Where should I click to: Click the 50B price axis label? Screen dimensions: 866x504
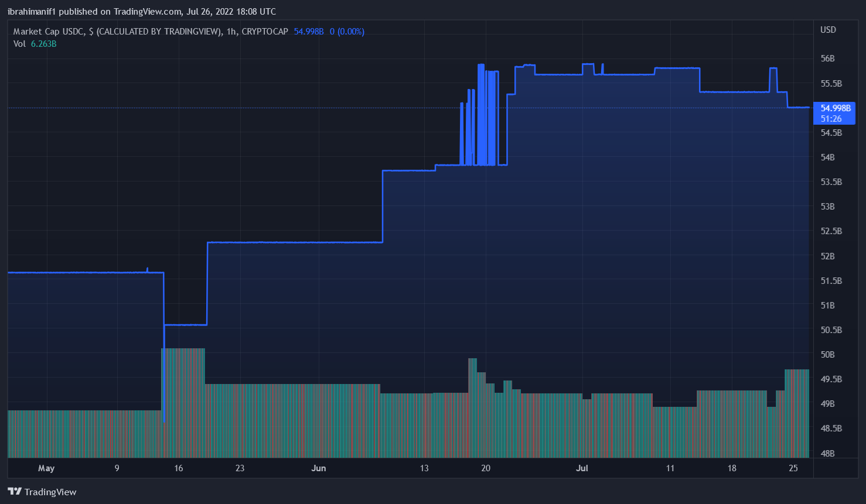click(827, 354)
